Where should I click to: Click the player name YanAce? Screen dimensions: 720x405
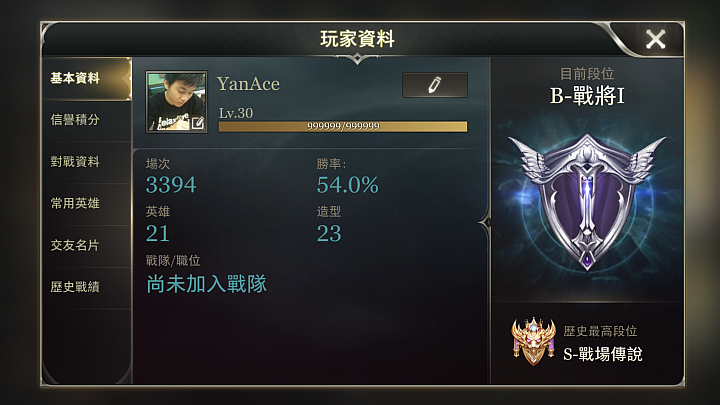[248, 84]
